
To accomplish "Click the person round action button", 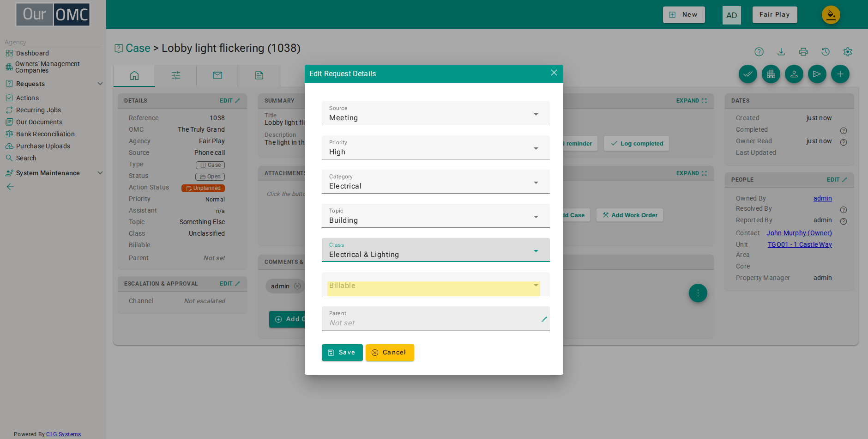I will click(794, 74).
